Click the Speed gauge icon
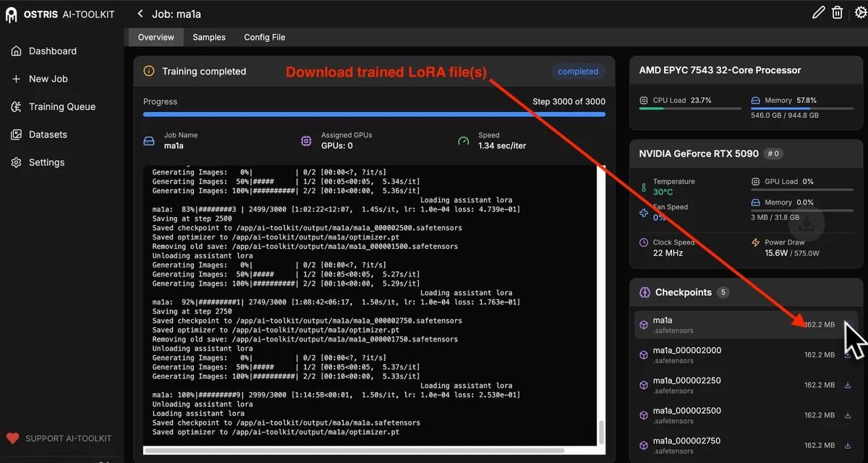 tap(464, 140)
